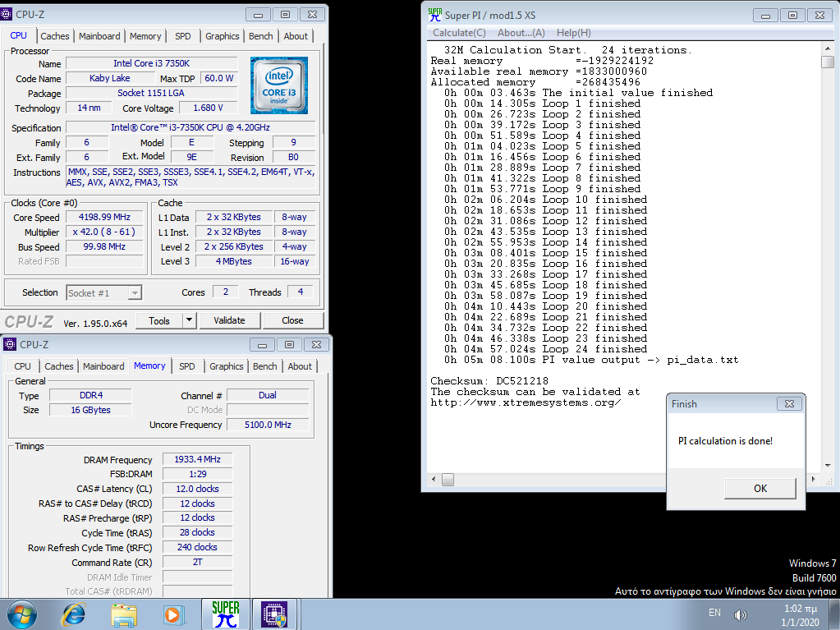Click the Checksum: DC521218 line in Super PI
This screenshot has width=840, height=630.
click(489, 381)
